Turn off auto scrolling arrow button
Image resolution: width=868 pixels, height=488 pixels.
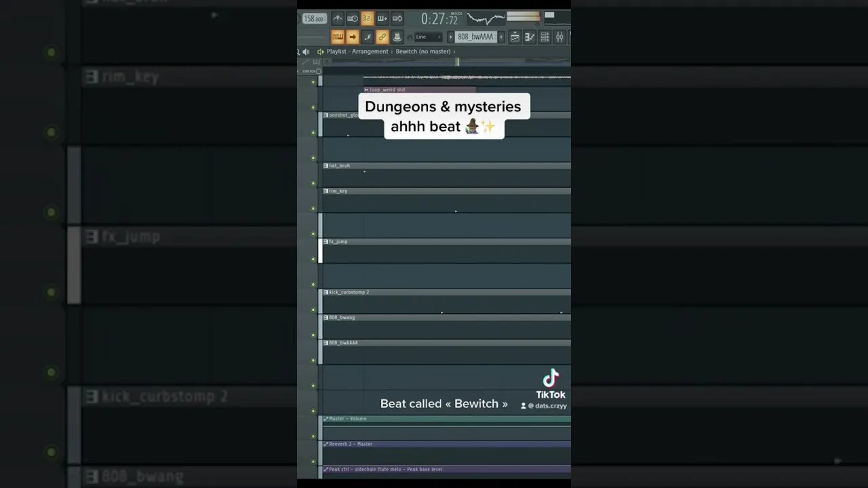[x=353, y=37]
